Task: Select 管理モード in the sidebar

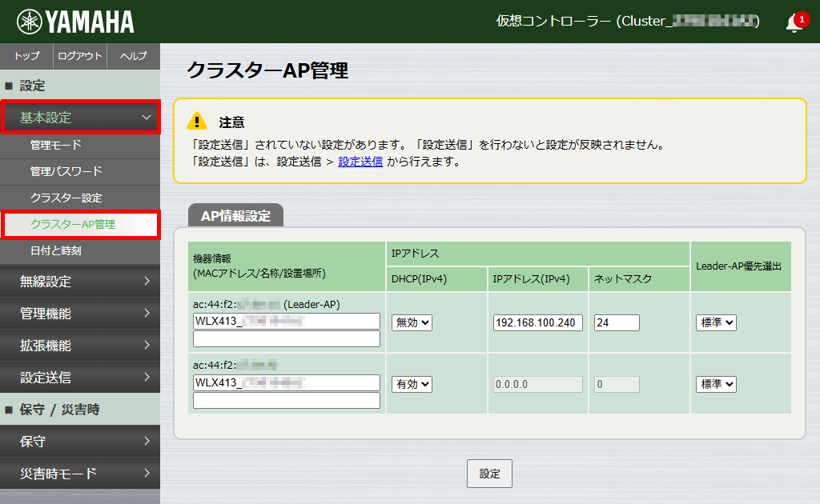Action: pos(80,146)
